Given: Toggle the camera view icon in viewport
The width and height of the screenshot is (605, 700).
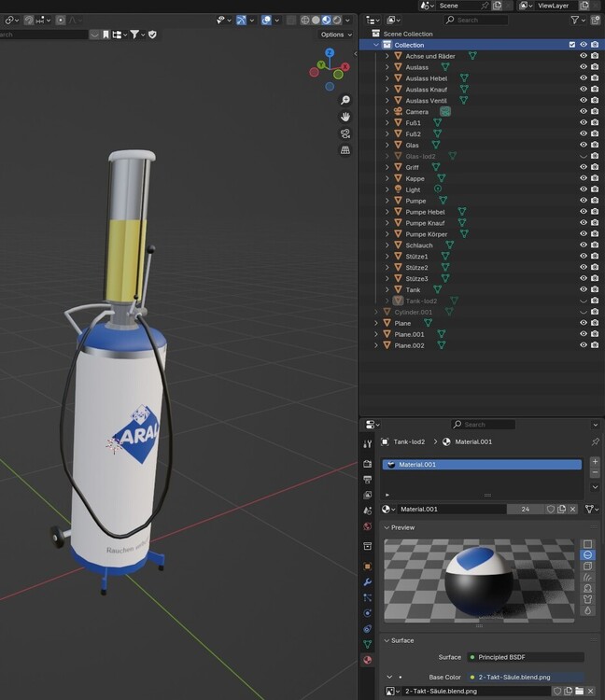Looking at the screenshot, I should (345, 133).
